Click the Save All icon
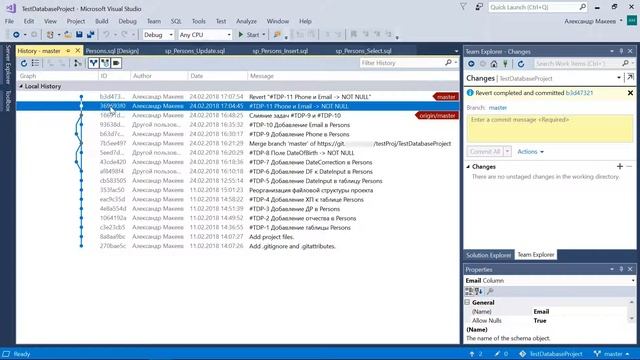 coord(91,35)
